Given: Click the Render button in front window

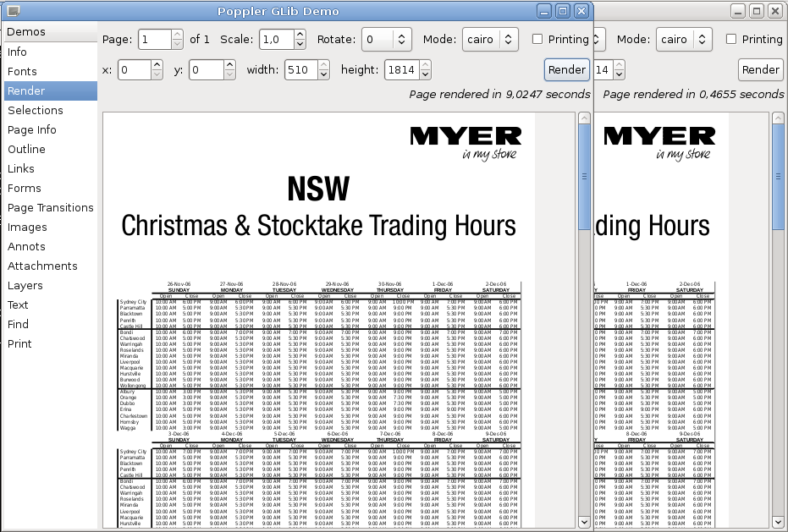Looking at the screenshot, I should (x=567, y=70).
